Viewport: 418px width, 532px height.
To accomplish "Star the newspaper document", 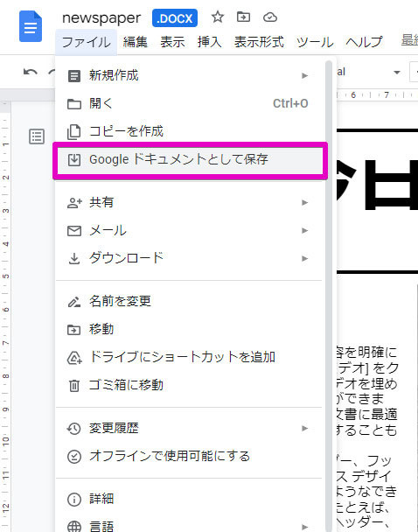I will (217, 17).
